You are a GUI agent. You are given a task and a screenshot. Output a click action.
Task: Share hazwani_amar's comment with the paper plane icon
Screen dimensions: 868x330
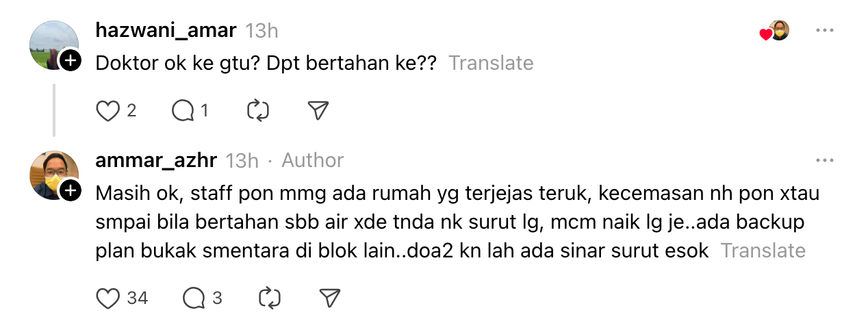point(318,110)
